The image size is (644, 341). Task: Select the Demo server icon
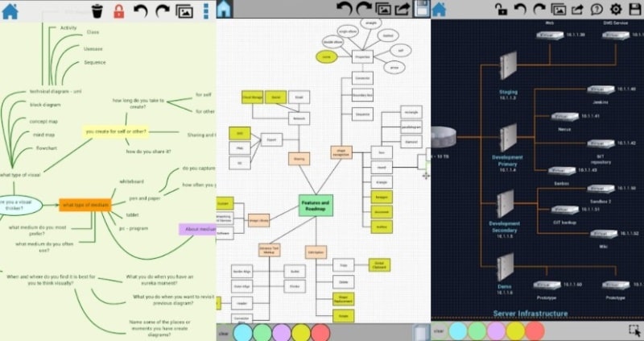click(506, 267)
